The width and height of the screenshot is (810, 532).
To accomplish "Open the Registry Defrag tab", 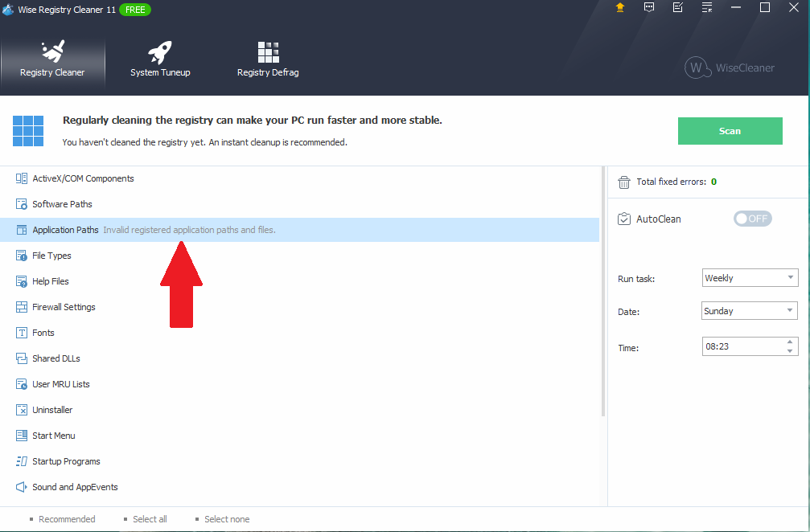I will 268,59.
